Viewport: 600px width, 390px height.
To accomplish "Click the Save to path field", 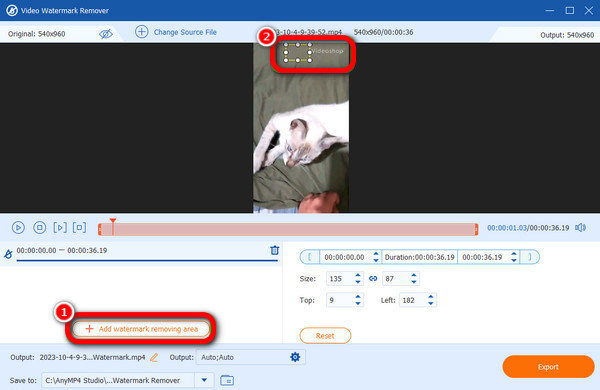I will click(x=118, y=380).
